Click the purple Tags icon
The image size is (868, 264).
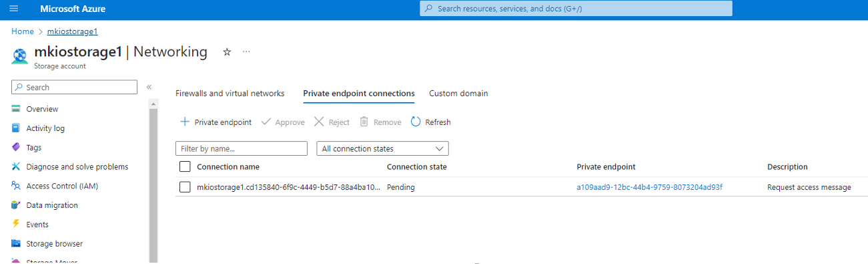click(16, 147)
